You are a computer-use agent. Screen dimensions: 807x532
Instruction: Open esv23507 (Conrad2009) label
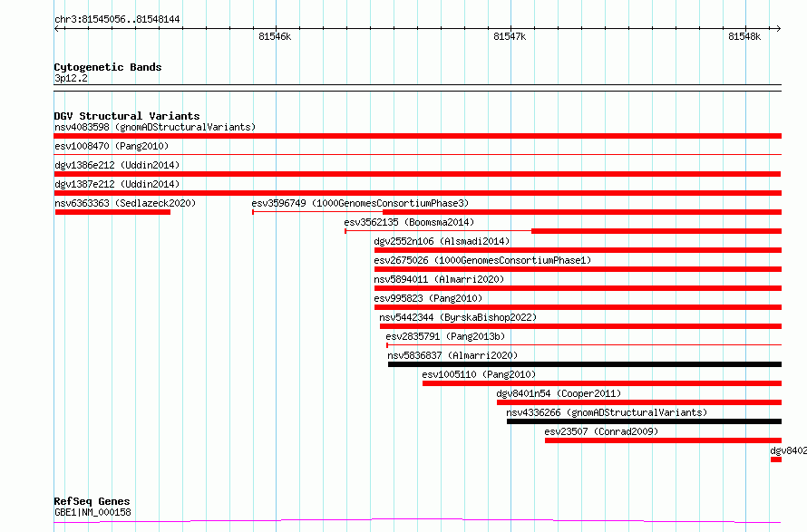pos(602,431)
